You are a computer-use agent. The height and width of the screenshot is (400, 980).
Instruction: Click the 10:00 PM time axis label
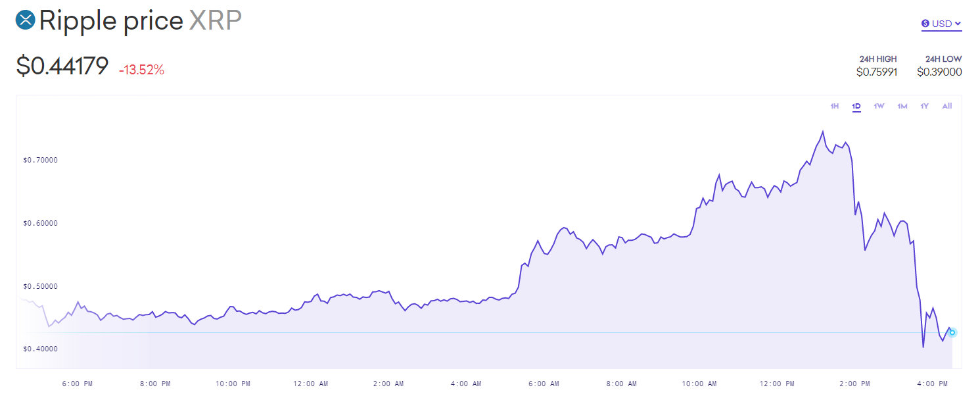(233, 384)
